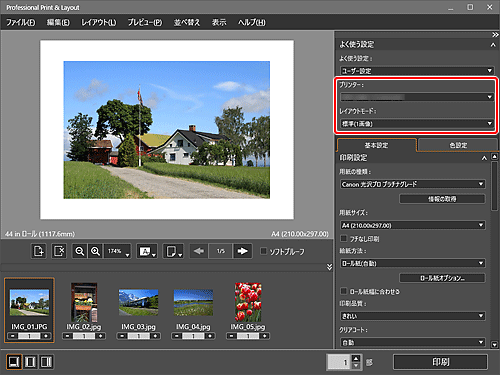Click the 印刷 print button

point(440,362)
